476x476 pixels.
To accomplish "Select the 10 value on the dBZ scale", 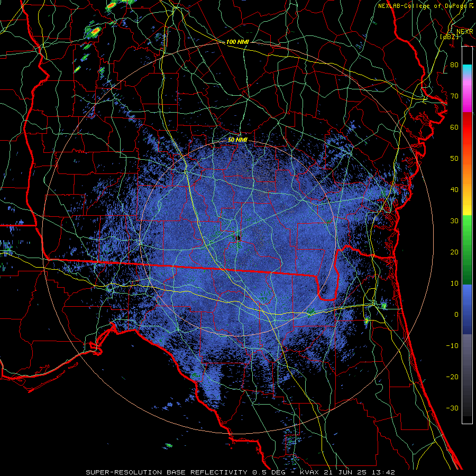I will [454, 283].
